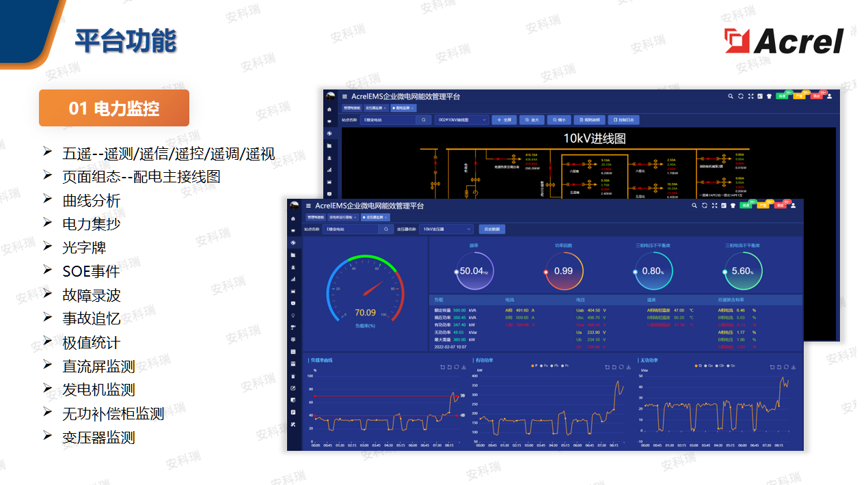868x485 pixels.
Task: Click the theme shirt icon in the front window header
Action: (732, 206)
